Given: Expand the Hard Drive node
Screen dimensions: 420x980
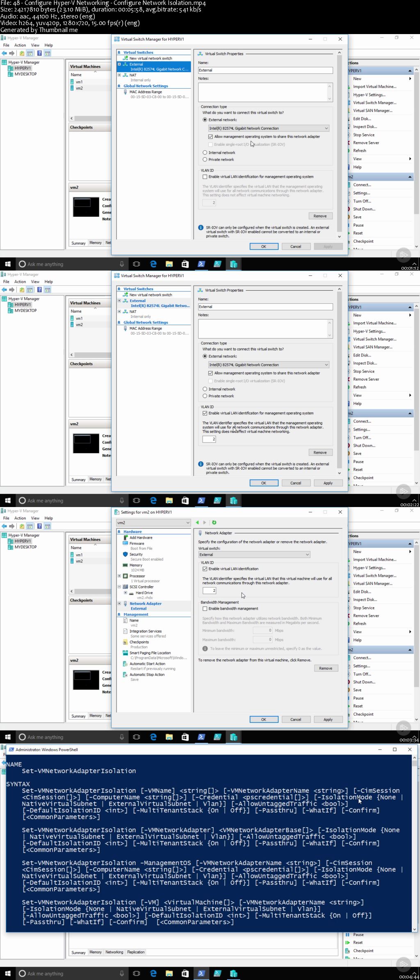Looking at the screenshot, I should pos(126,593).
